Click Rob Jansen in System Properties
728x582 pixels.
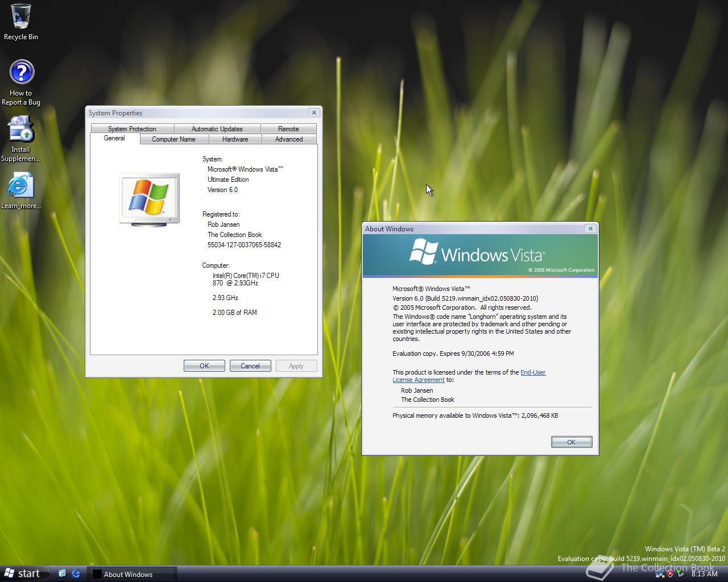click(224, 225)
